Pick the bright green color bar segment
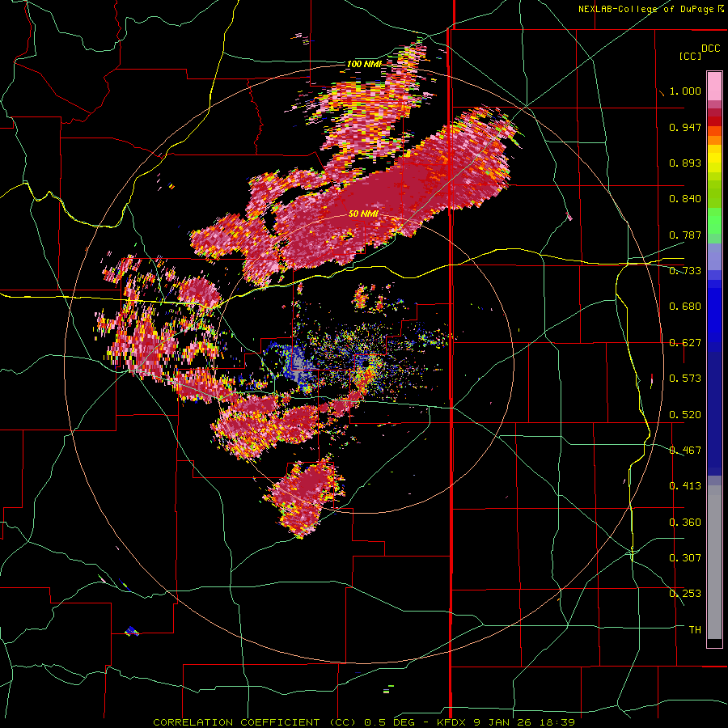This screenshot has height=728, width=728. pos(714,221)
